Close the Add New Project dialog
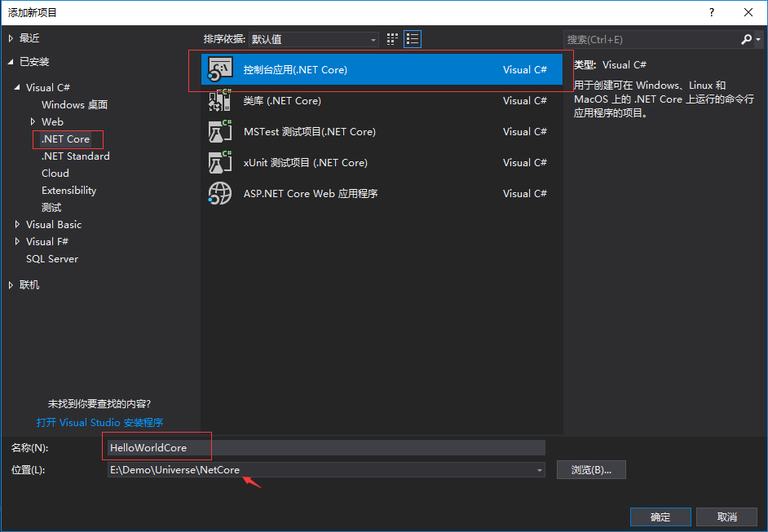768x532 pixels. [748, 13]
